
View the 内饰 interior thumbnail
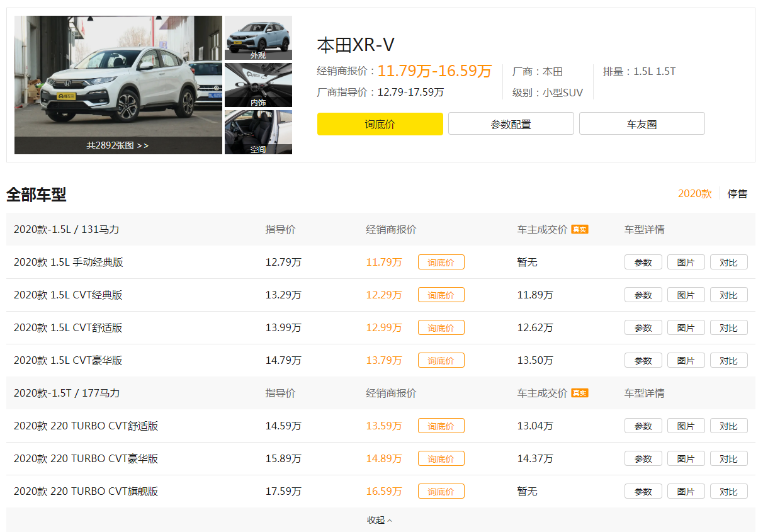[258, 85]
